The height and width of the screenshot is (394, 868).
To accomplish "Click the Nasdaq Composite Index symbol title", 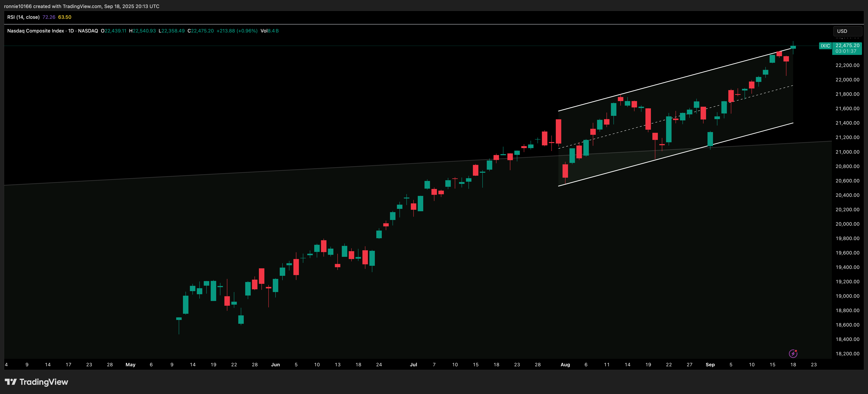I will coord(36,31).
